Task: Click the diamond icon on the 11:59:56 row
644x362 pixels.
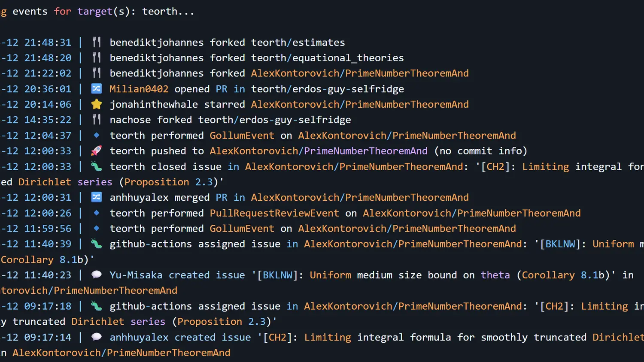Action: (97, 228)
